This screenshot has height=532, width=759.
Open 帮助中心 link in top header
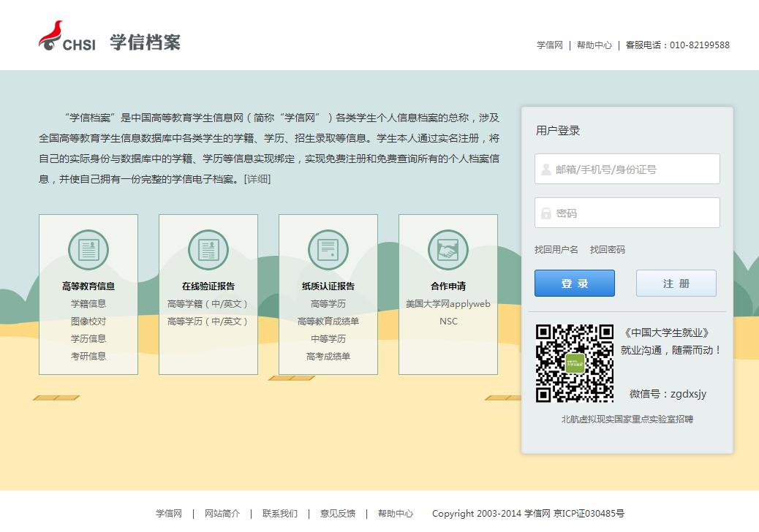point(594,45)
